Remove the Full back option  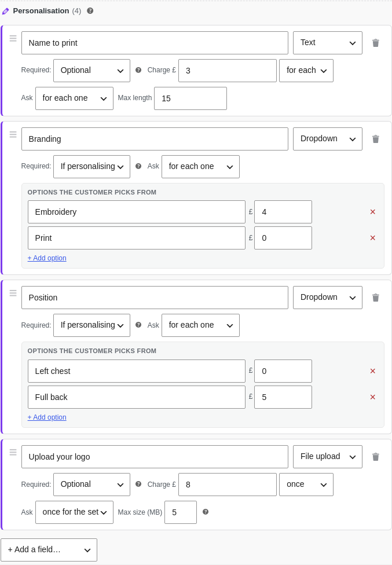(x=373, y=397)
